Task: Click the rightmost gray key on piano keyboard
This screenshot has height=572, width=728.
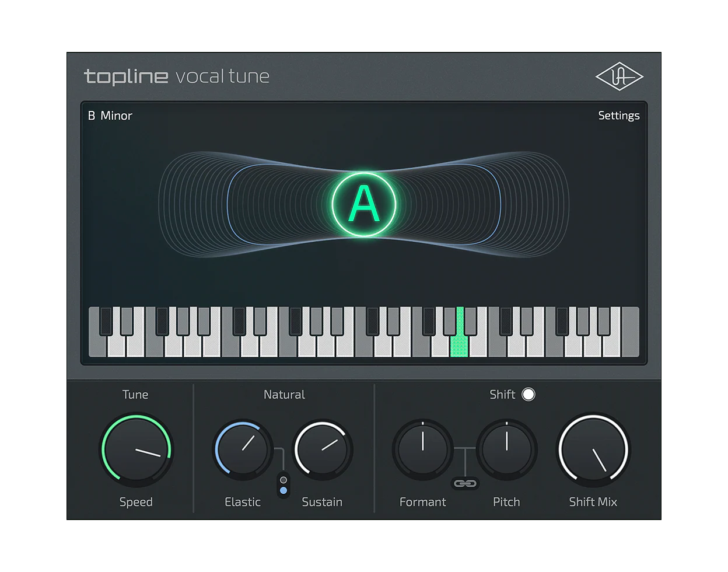Action: (630, 333)
